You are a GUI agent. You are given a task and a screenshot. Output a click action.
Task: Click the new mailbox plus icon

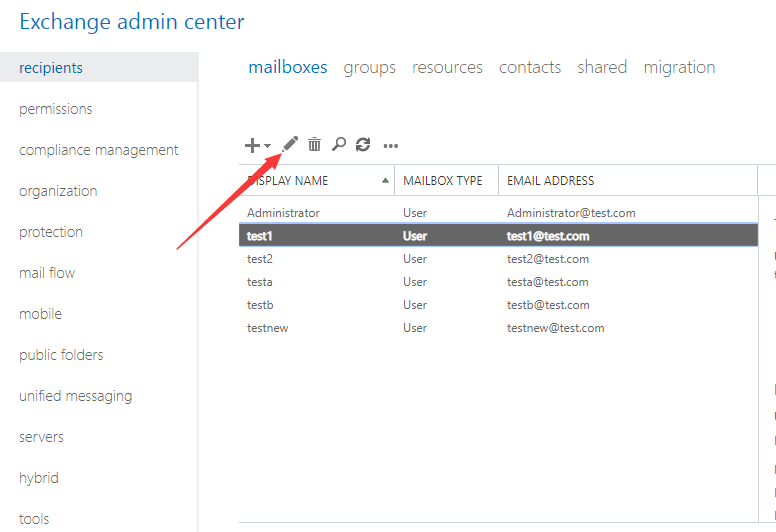click(252, 145)
